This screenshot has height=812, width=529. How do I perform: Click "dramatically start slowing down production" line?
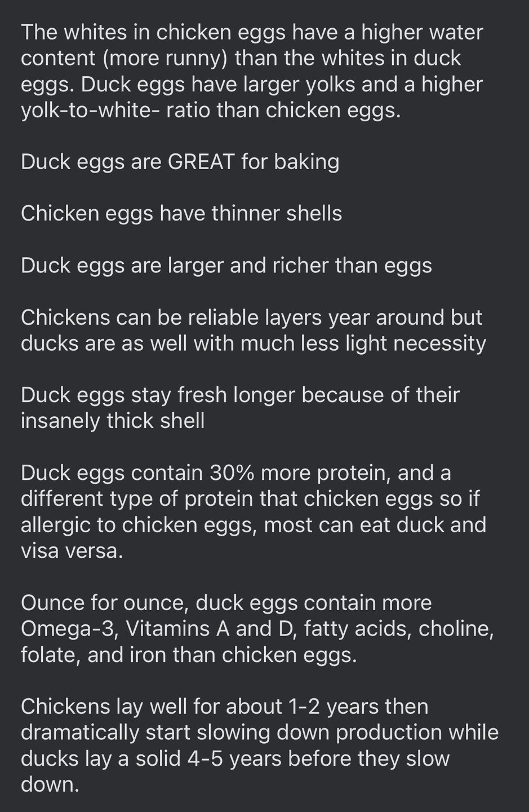tap(260, 732)
